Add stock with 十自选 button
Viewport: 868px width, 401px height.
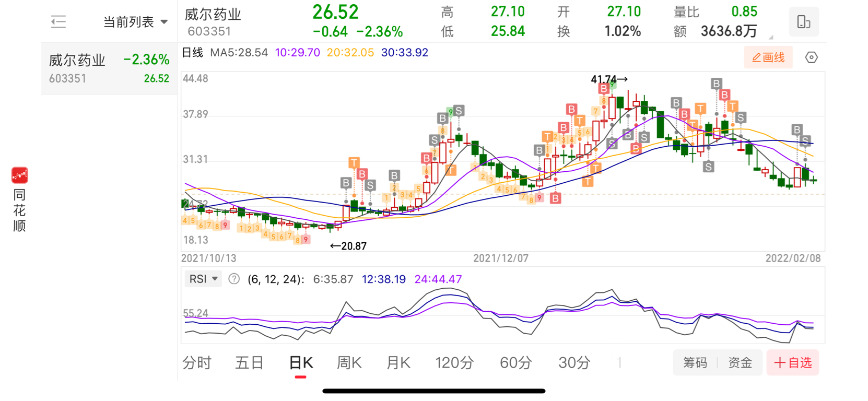coord(793,362)
